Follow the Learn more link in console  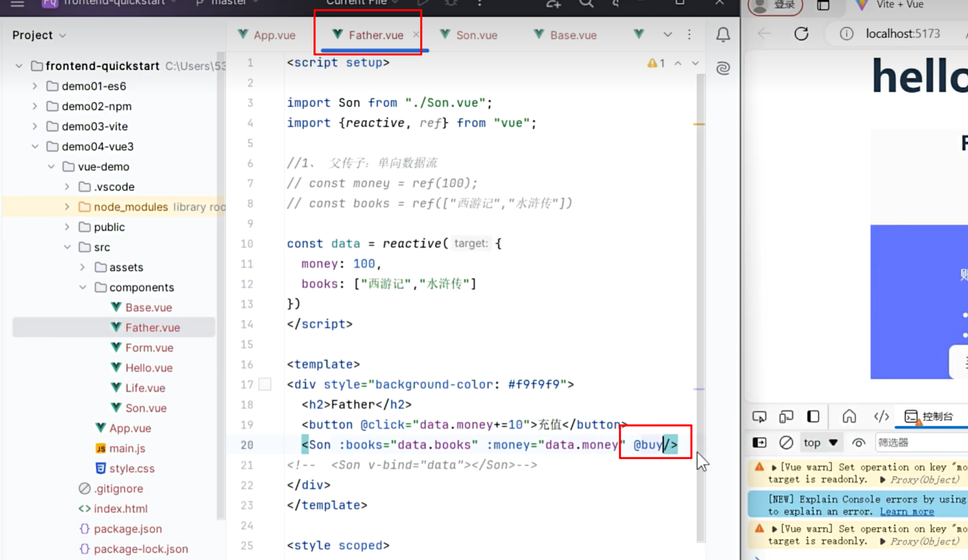pos(907,511)
